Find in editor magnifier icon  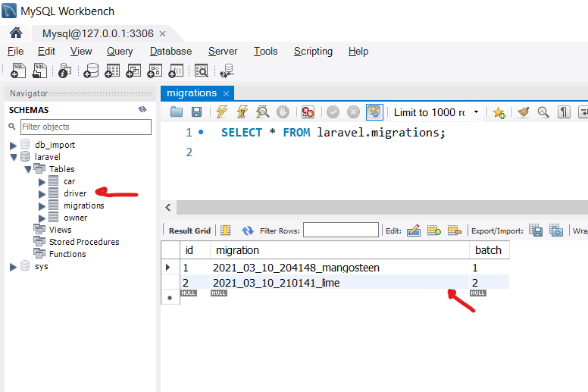point(543,111)
